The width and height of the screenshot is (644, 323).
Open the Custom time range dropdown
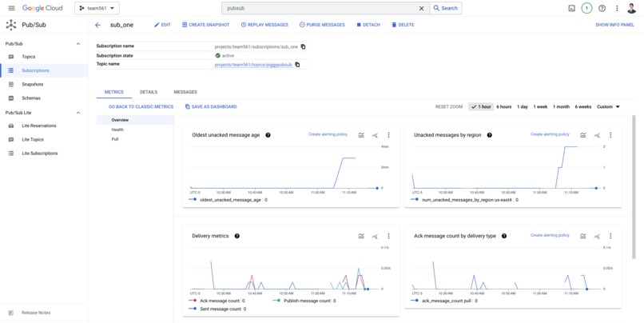pyautogui.click(x=608, y=107)
